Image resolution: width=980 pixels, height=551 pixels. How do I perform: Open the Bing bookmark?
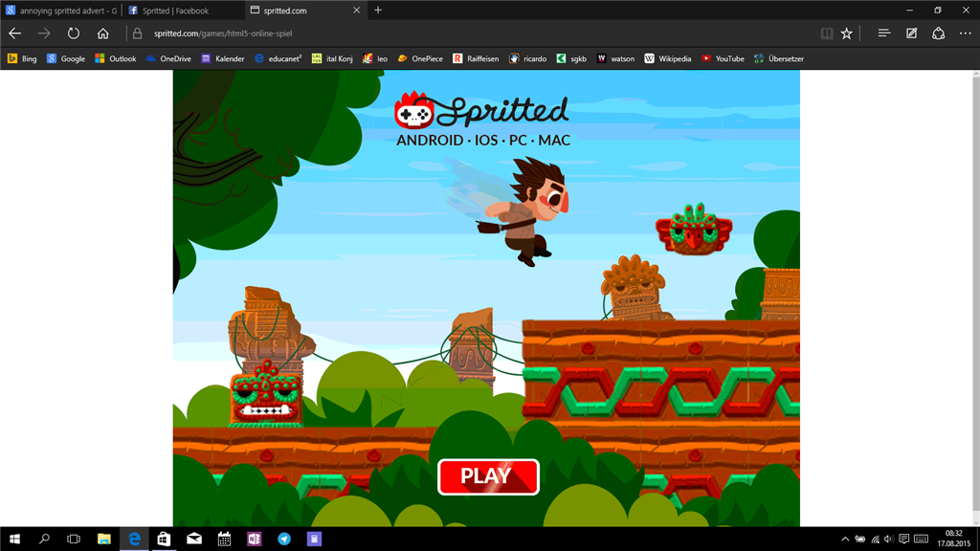coord(22,58)
